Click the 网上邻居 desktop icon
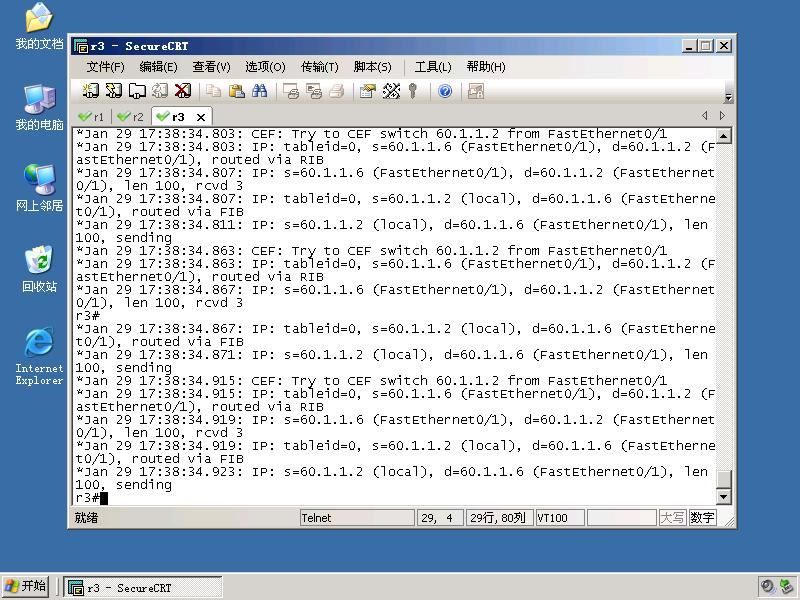Screen dimensions: 800x600 [x=39, y=188]
